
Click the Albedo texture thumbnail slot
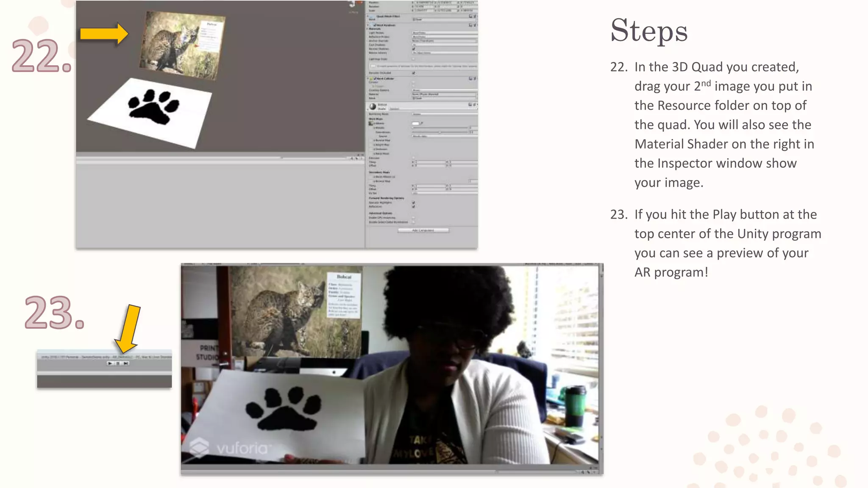[371, 123]
